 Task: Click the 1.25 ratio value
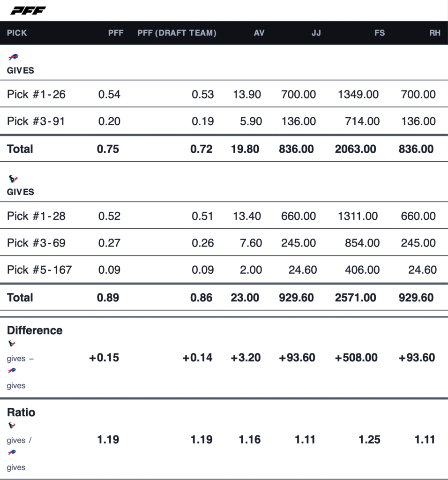370,440
